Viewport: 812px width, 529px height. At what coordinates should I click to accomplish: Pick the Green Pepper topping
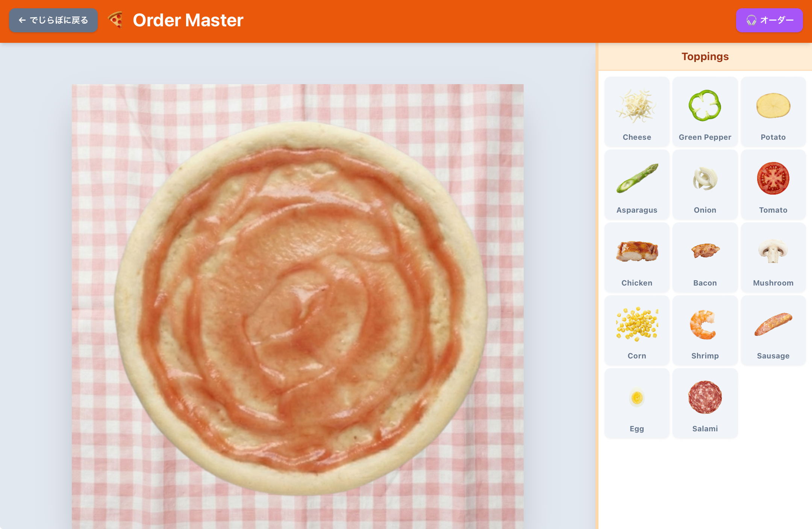pos(705,112)
